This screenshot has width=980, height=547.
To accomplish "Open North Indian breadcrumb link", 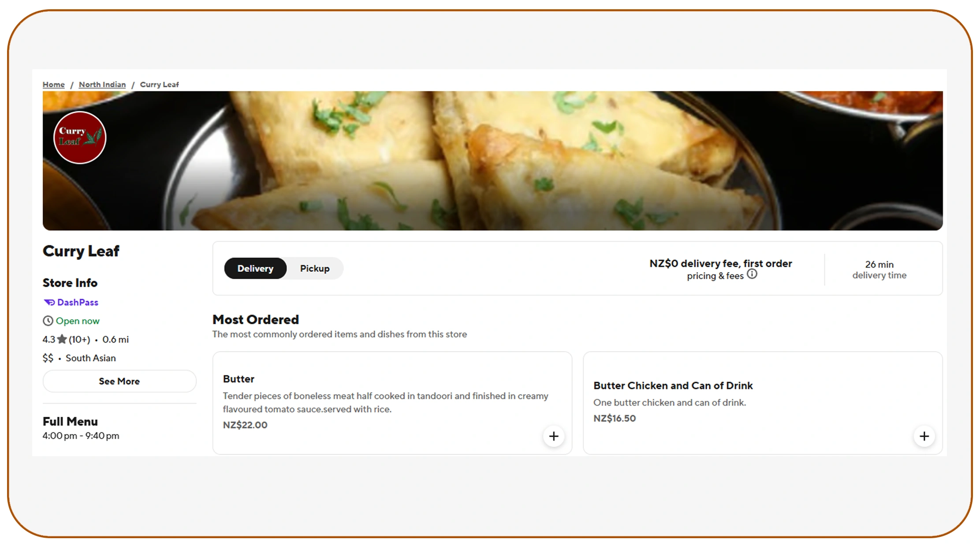I will 102,84.
